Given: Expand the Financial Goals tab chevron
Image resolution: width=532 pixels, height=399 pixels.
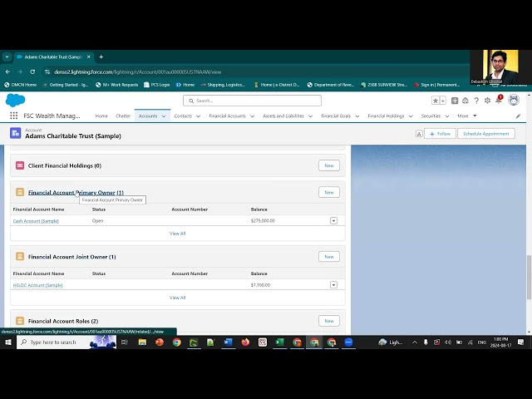Looking at the screenshot, I should pyautogui.click(x=357, y=116).
